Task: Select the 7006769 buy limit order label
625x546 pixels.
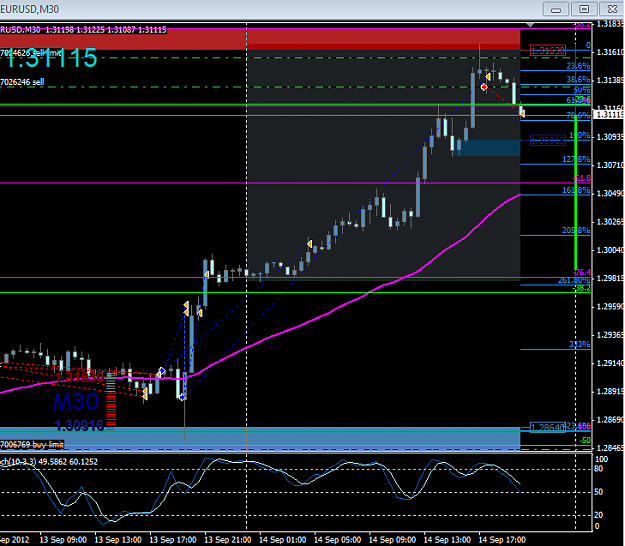Action: [32, 444]
